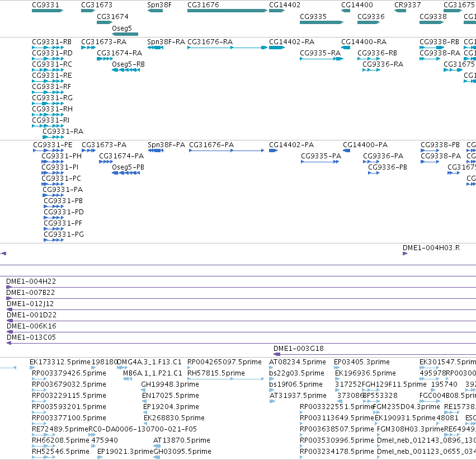This screenshot has height=460, width=476.
Task: Click EST EK173312.5prime
Action: click(32, 368)
